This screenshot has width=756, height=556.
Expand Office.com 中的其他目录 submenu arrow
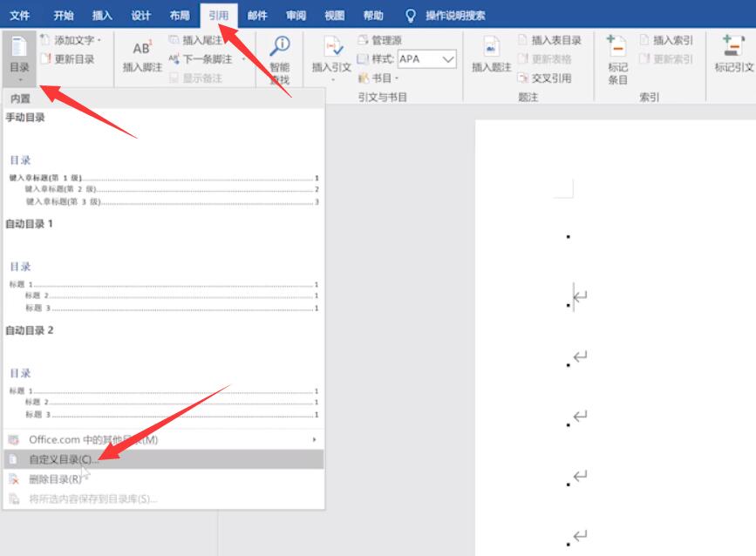[x=314, y=439]
